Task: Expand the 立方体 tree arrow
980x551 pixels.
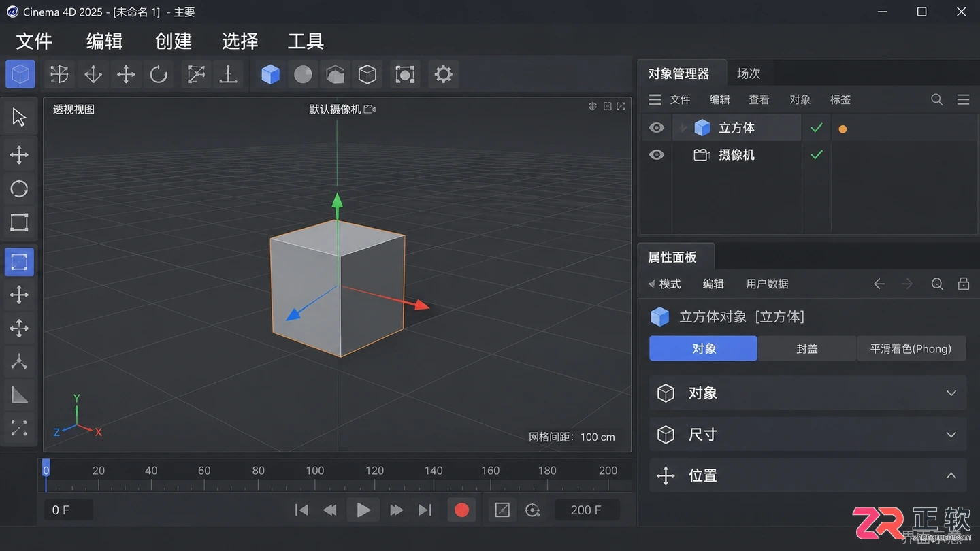Action: click(x=684, y=128)
